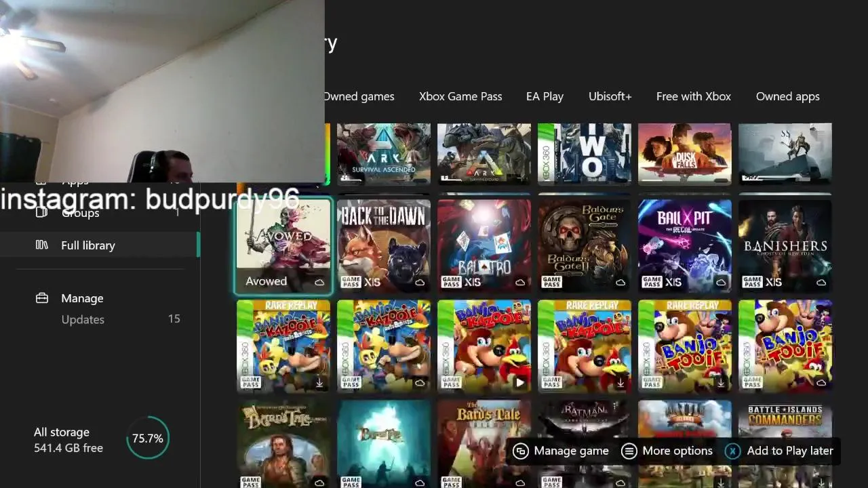Screen dimensions: 868x488
Task: Open the Avowed game tile
Action: pos(283,246)
